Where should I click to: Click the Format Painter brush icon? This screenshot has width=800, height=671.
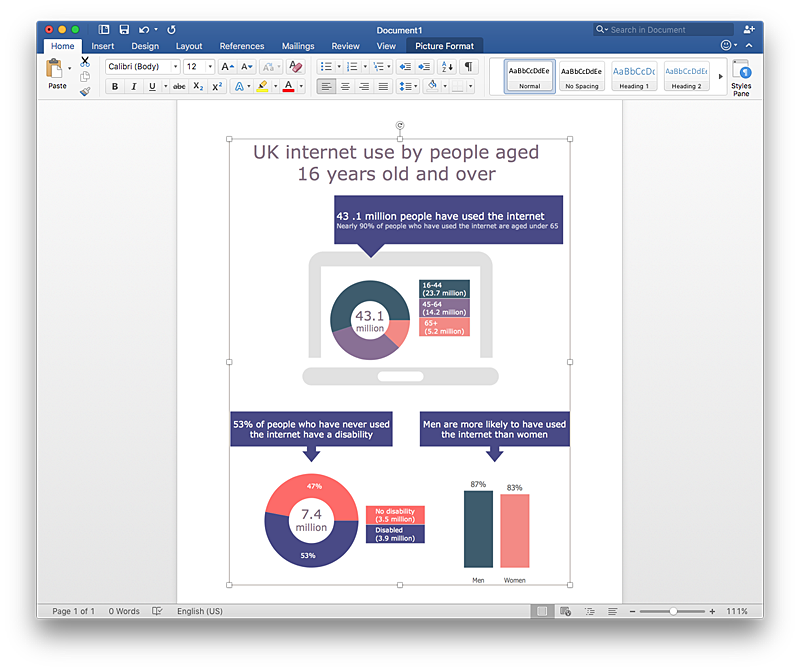(85, 91)
